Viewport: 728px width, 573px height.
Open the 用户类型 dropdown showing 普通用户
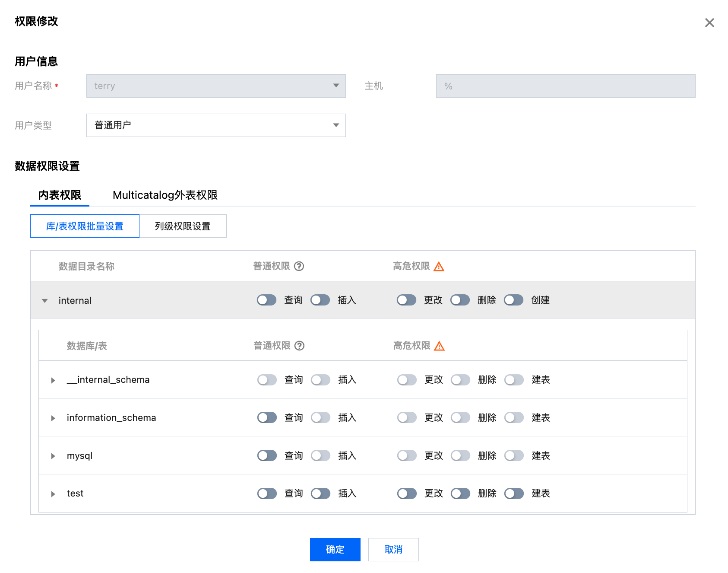click(x=216, y=125)
